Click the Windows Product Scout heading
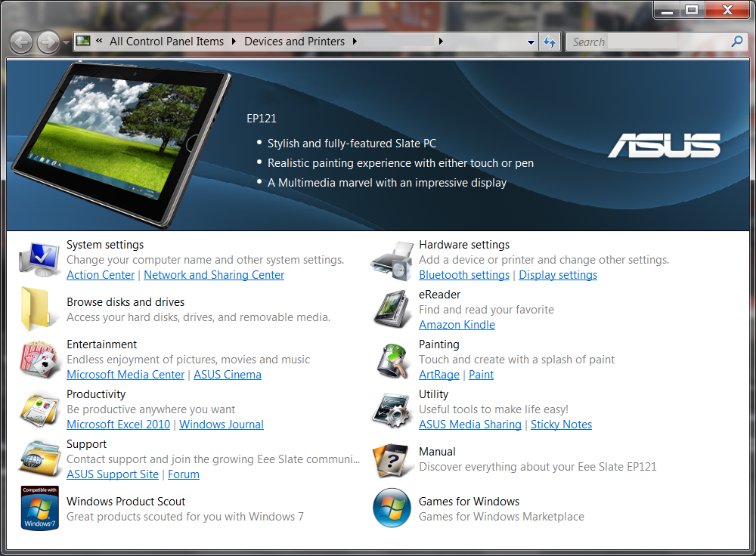 tap(125, 502)
